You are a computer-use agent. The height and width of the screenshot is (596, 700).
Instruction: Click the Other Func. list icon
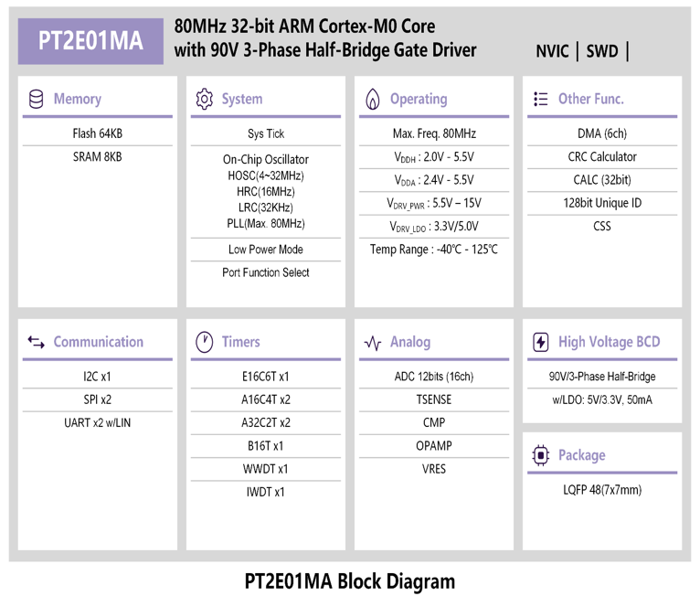coord(540,100)
